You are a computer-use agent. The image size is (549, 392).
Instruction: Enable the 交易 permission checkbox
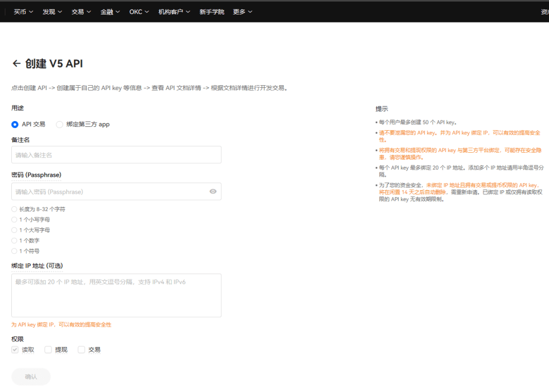[x=81, y=350]
